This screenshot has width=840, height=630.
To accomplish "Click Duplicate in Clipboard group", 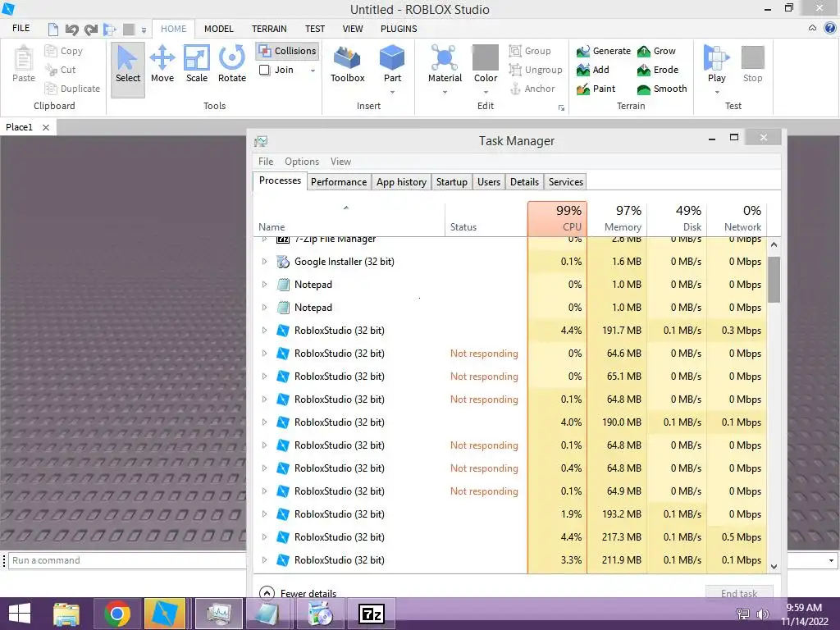I will click(72, 89).
